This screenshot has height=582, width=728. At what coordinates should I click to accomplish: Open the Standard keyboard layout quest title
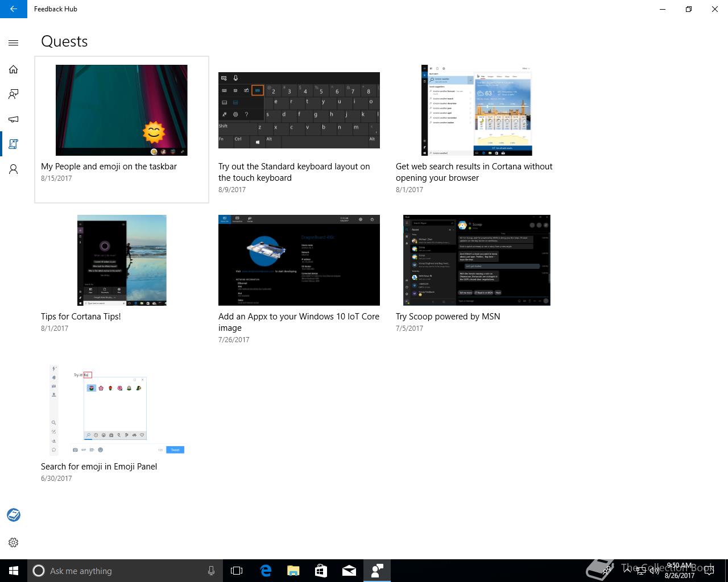tap(294, 172)
